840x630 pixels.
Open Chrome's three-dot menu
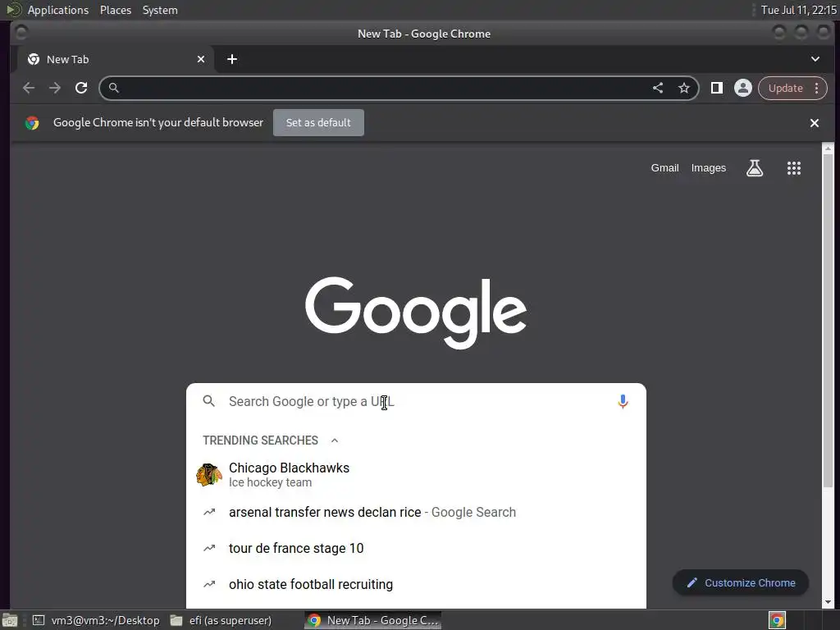tap(816, 88)
